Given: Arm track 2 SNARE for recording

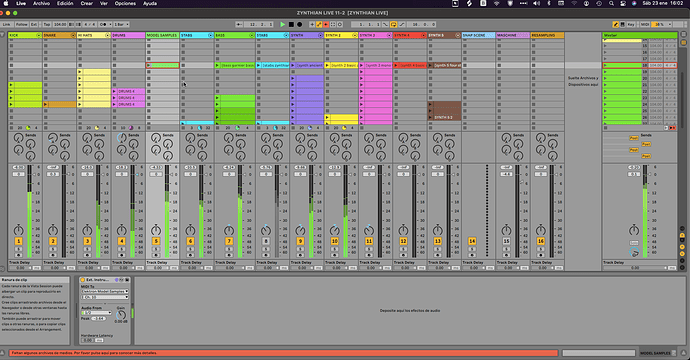Looking at the screenshot, I should click(53, 255).
